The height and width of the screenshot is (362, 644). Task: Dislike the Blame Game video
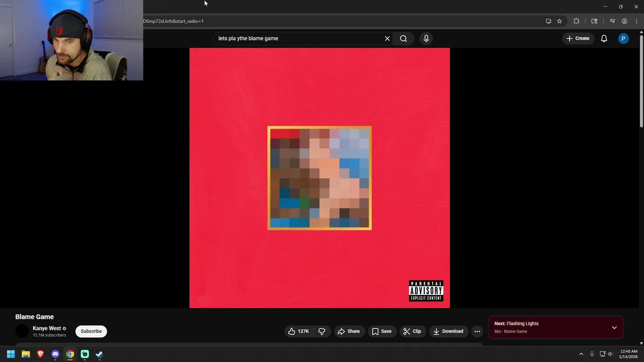coord(322,331)
